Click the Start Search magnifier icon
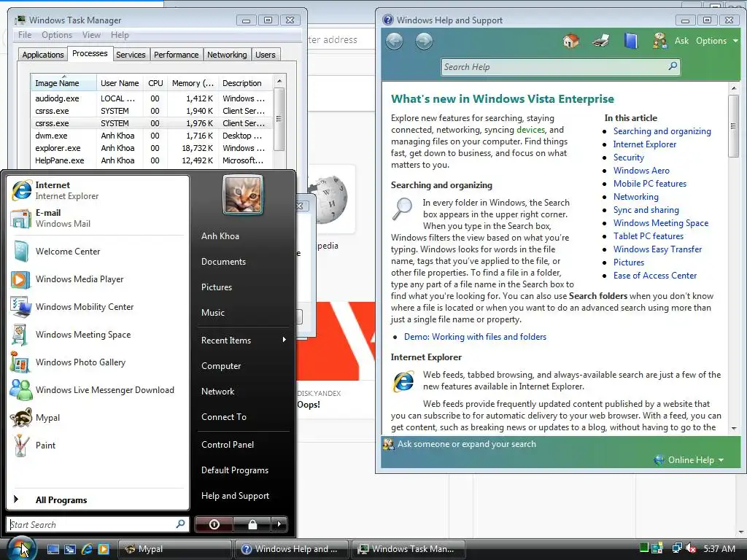The width and height of the screenshot is (747, 560). pos(180,524)
